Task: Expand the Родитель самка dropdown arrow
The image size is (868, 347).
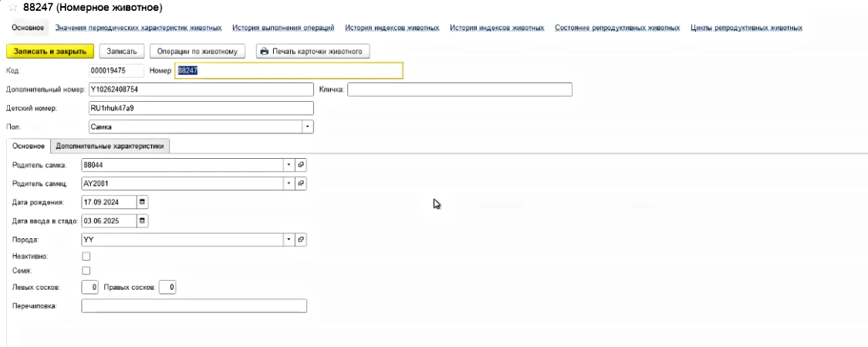Action: pyautogui.click(x=289, y=165)
